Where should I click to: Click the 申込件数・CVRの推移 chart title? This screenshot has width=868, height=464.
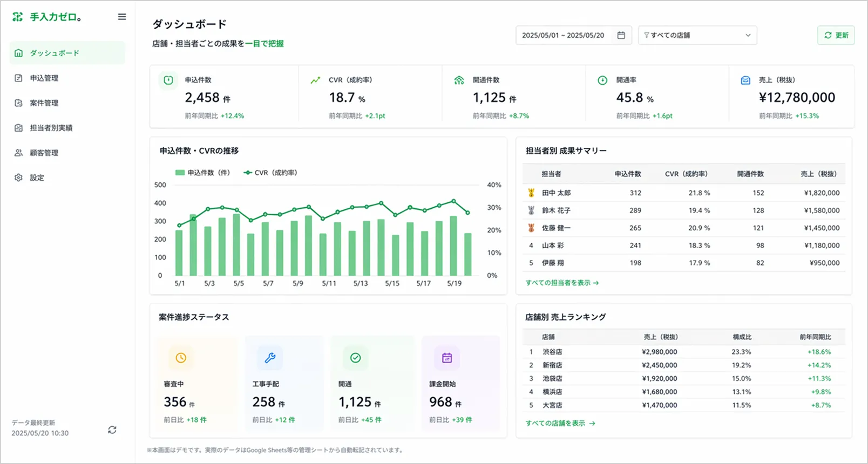pyautogui.click(x=199, y=151)
